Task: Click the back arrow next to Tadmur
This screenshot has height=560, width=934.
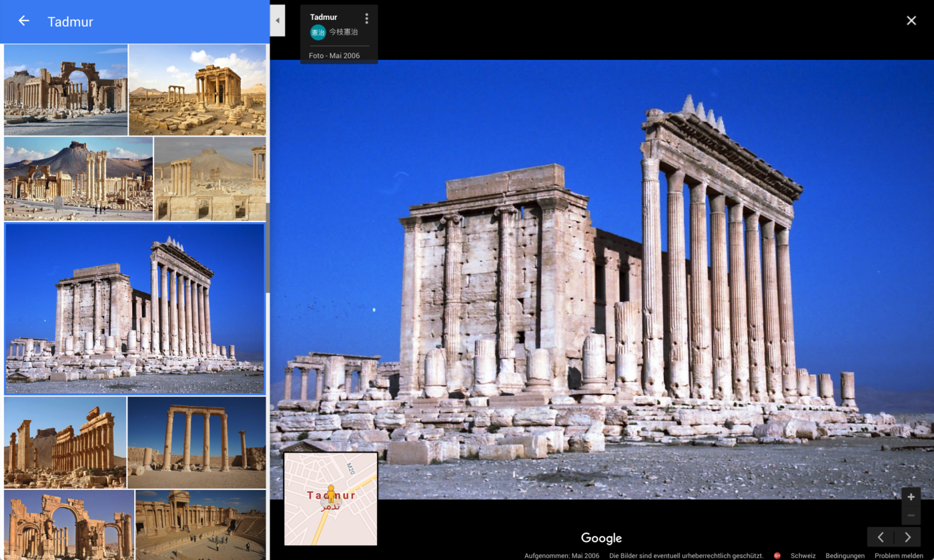Action: (x=24, y=21)
